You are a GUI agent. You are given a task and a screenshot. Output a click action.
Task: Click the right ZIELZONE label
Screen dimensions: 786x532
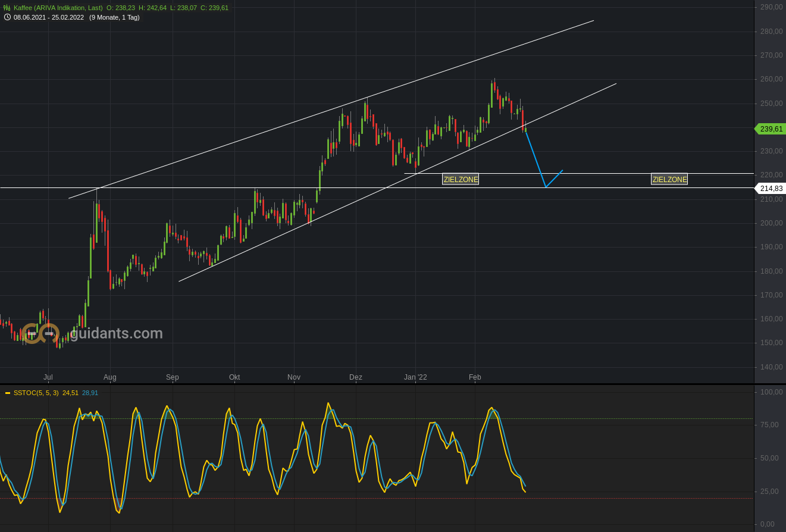pyautogui.click(x=669, y=179)
